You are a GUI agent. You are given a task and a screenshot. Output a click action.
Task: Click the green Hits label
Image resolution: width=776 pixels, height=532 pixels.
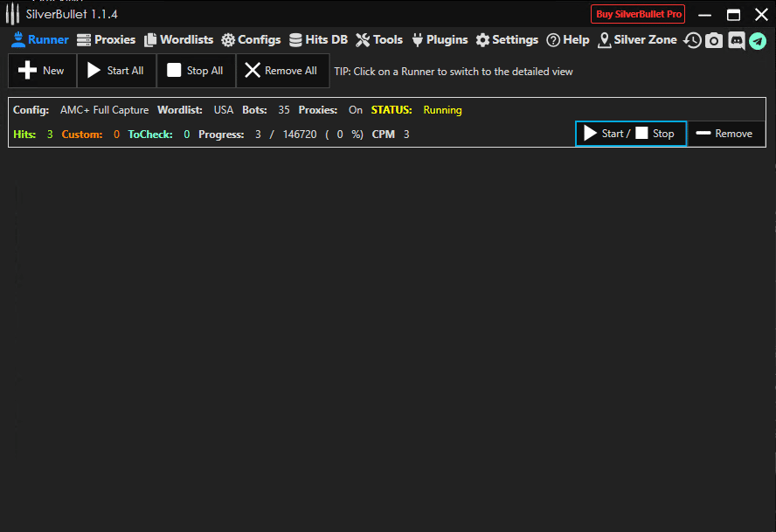click(x=24, y=135)
